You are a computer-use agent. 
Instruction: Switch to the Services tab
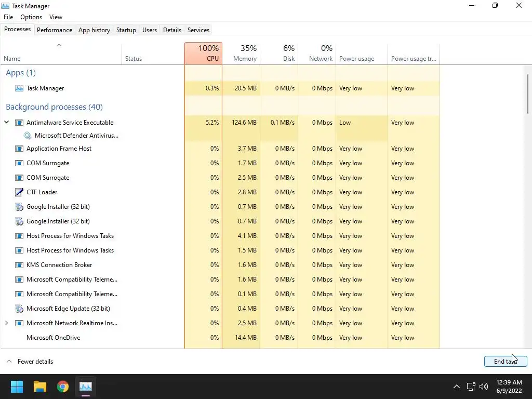tap(198, 30)
